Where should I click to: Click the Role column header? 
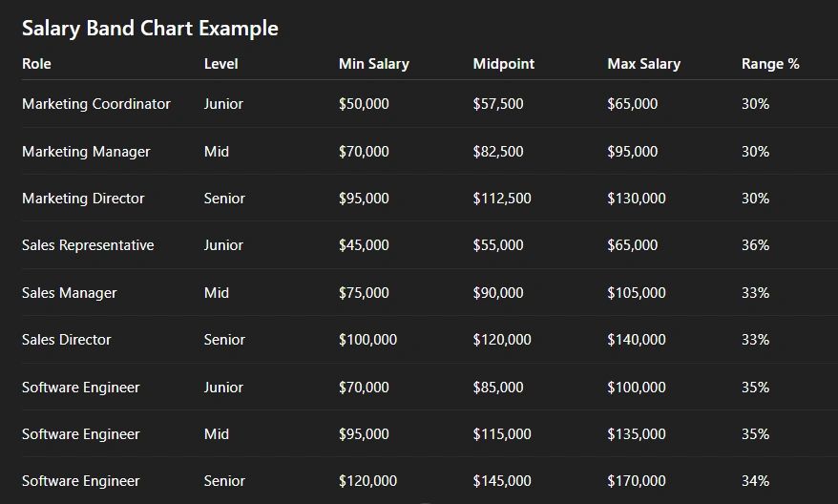36,64
